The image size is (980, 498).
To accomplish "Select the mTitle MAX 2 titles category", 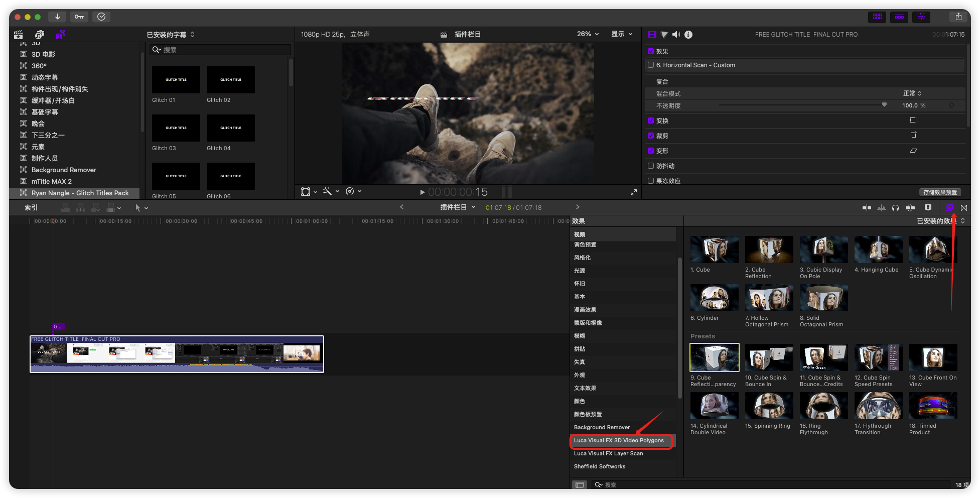I will 52,181.
